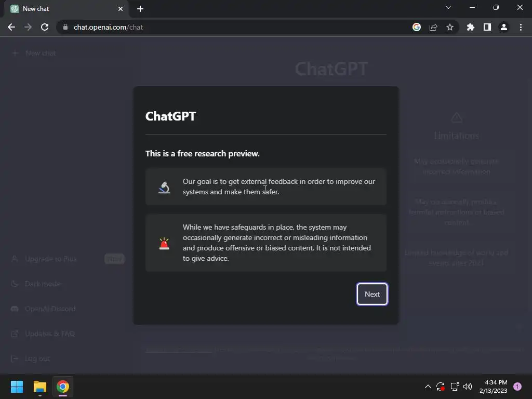The height and width of the screenshot is (399, 532).
Task: Reload the ChatGPT page
Action: pos(45,27)
